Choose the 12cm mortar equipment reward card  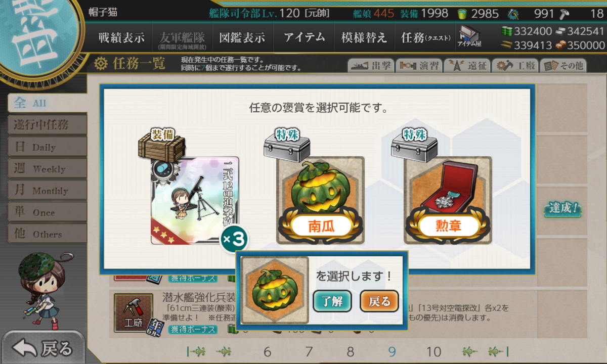[x=195, y=200]
